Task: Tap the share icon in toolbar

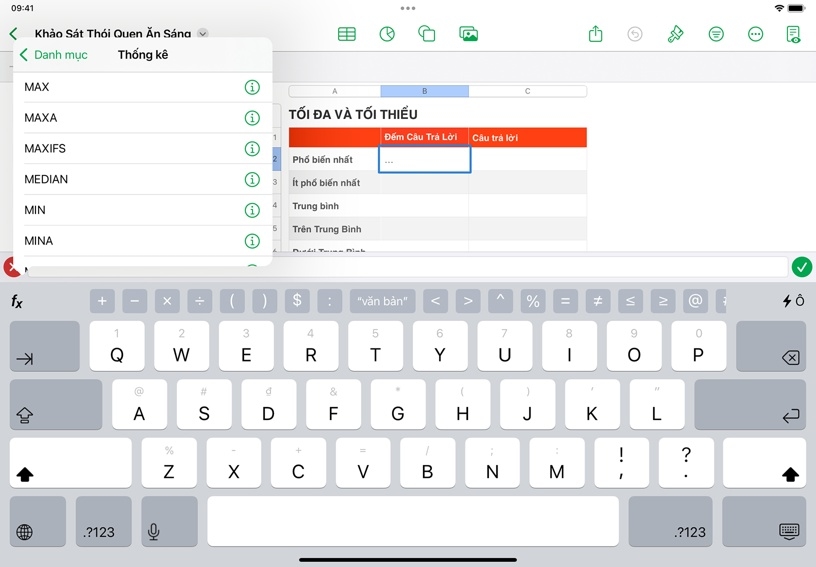Action: [x=596, y=34]
